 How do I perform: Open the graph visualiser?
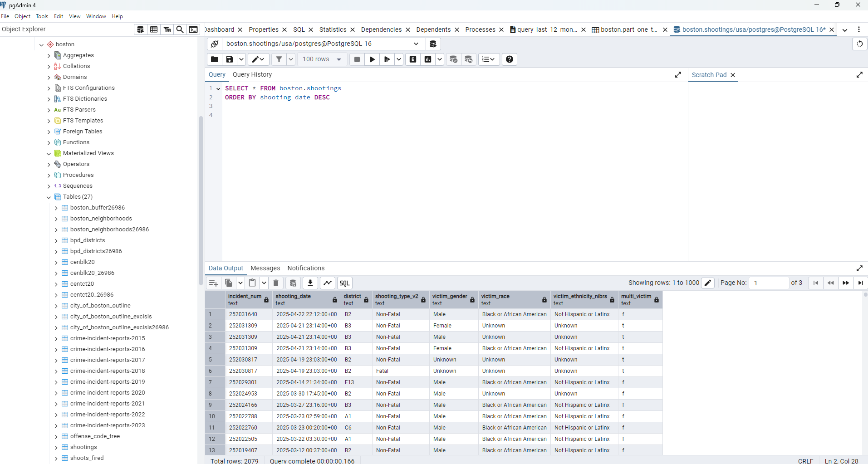(x=328, y=283)
